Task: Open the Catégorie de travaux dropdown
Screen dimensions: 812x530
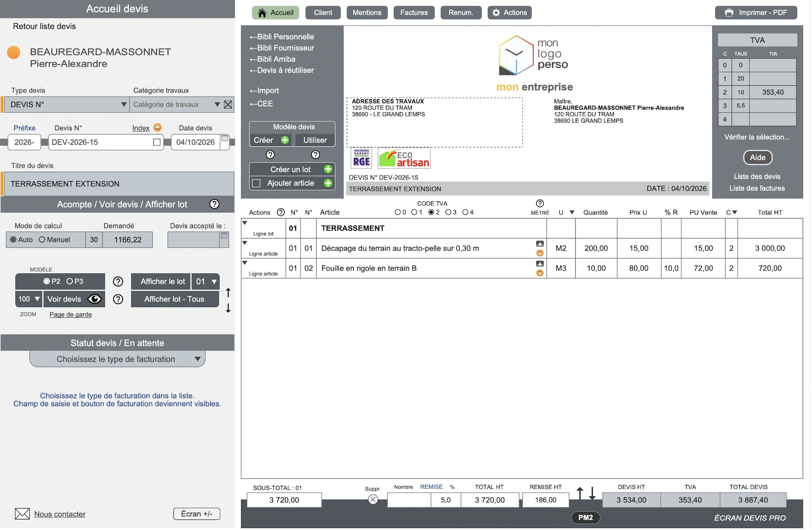Action: coord(217,105)
